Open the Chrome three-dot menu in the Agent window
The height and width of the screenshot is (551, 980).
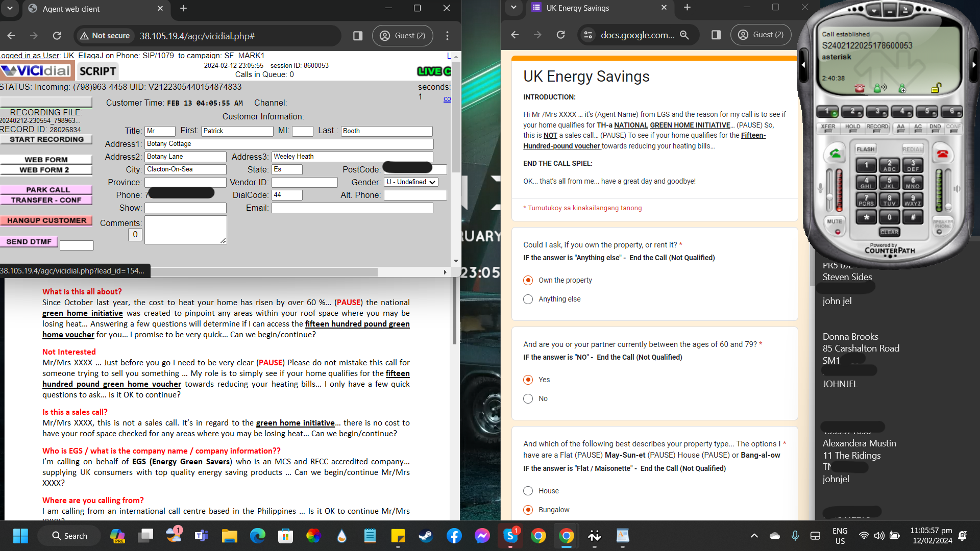tap(447, 36)
